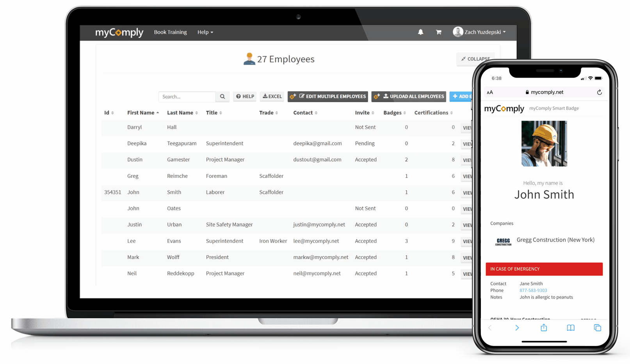The height and width of the screenshot is (364, 630).
Task: Click the magnifying glass search button
Action: point(222,96)
